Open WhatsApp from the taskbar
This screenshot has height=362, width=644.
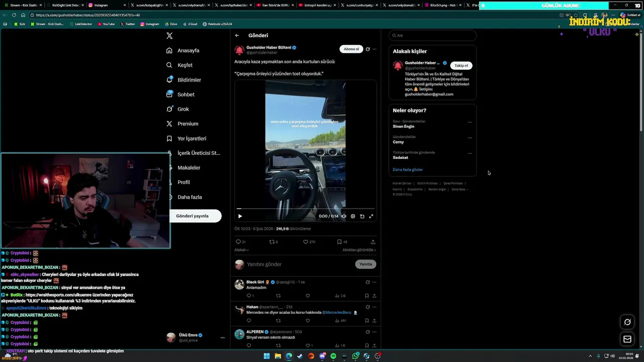[355, 356]
